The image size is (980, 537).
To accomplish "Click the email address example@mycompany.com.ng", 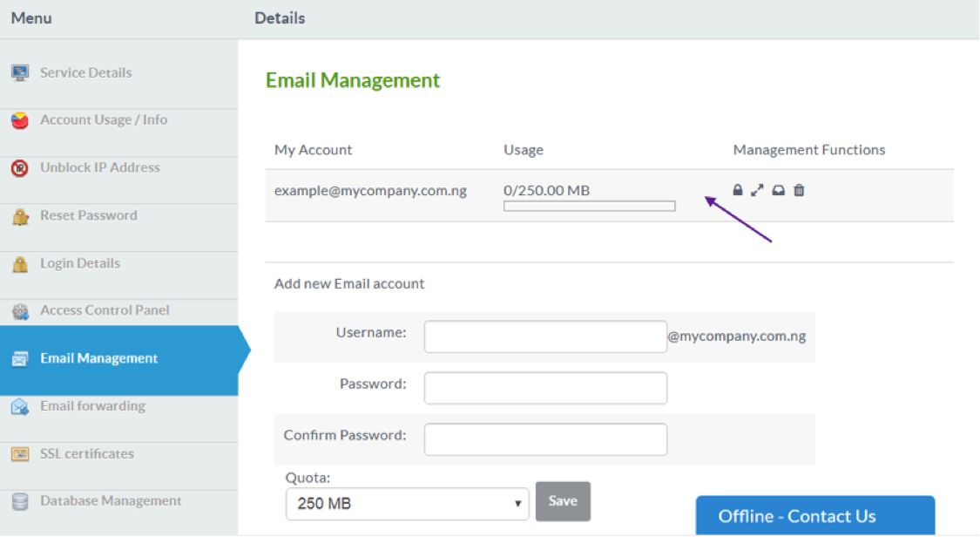I will point(370,191).
